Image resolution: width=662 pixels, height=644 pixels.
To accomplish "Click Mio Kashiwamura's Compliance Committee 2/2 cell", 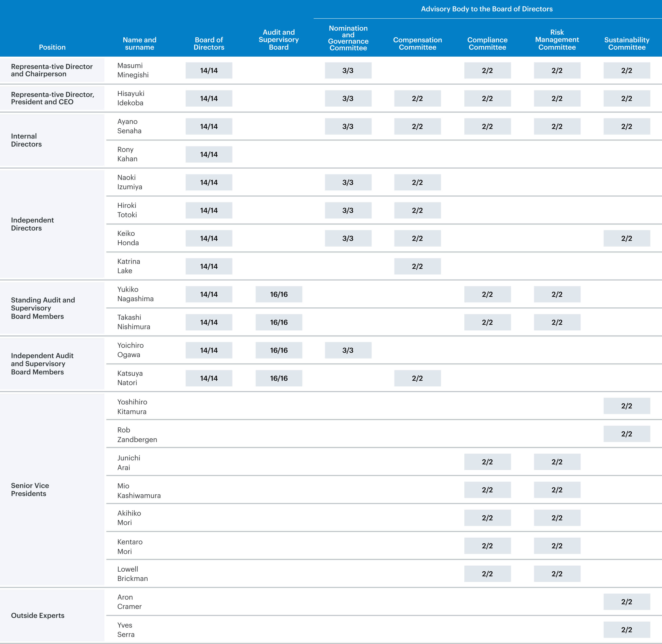I will [x=487, y=490].
